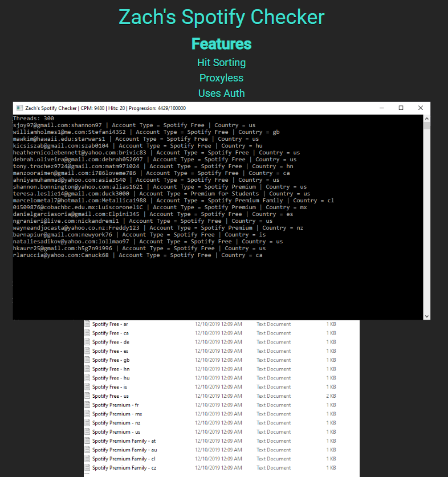Viewport: 448px width, 477px height.
Task: Click file icon of Spotify Free - hn
Action: pos(87,369)
